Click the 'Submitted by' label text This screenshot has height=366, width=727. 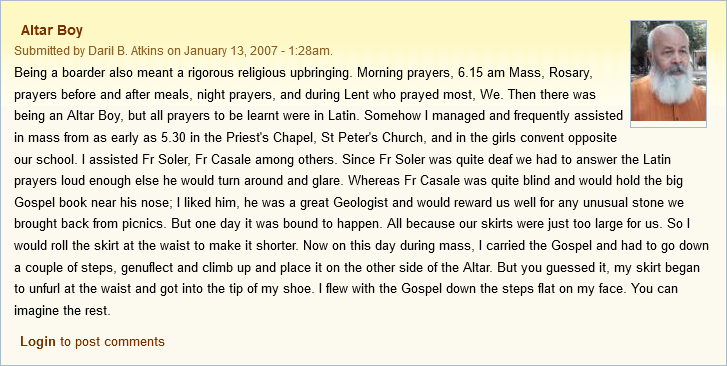tap(50, 51)
